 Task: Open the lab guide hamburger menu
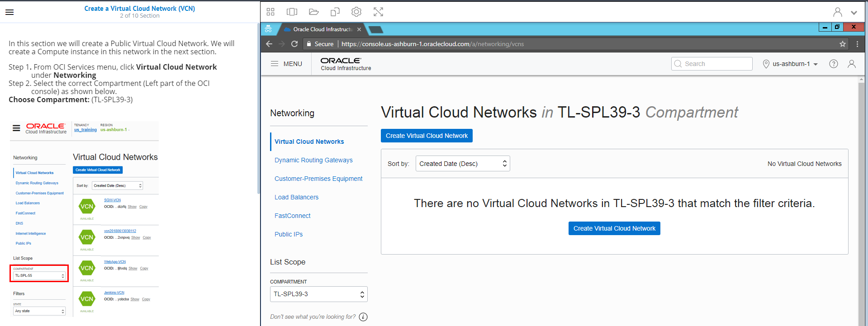point(9,12)
